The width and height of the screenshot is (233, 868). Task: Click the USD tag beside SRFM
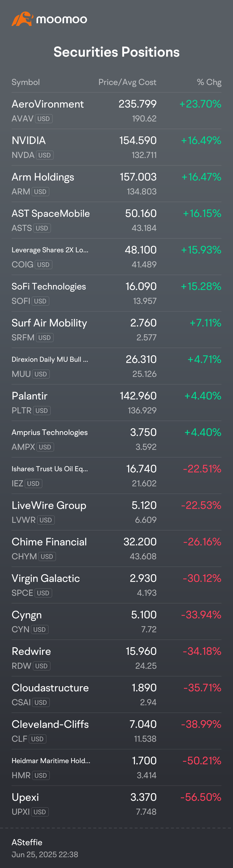click(44, 338)
